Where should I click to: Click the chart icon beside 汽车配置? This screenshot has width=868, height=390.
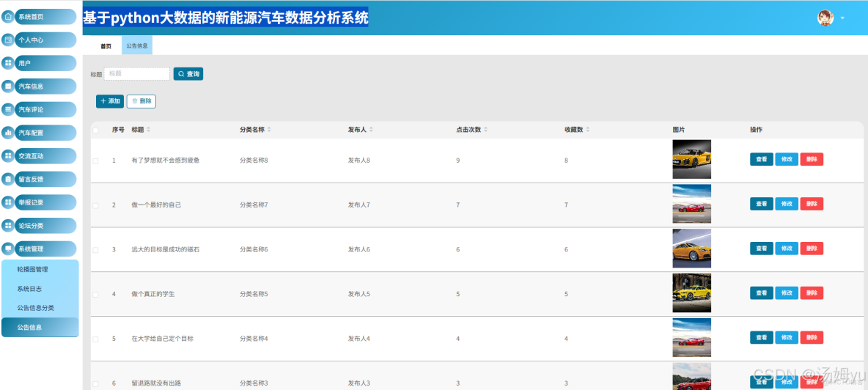tap(8, 133)
